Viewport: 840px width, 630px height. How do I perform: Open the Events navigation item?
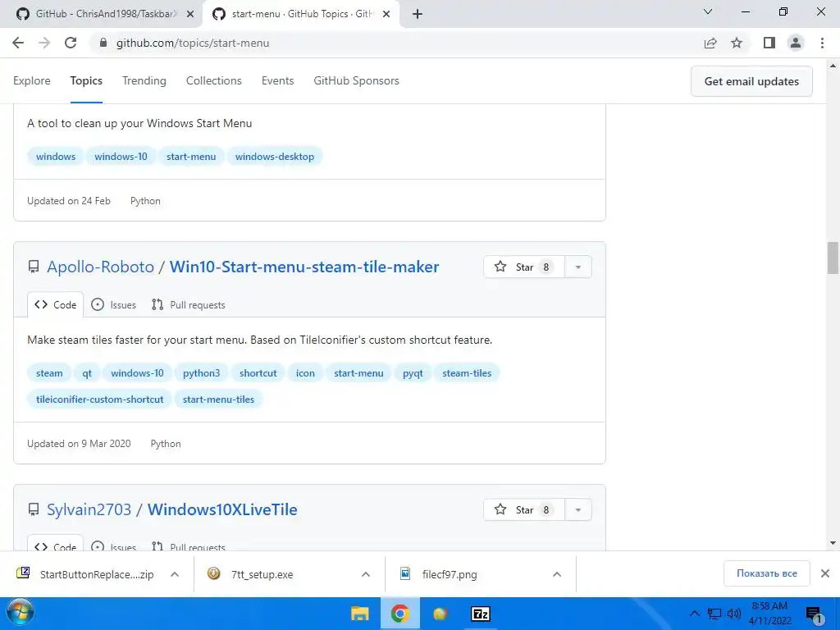click(277, 80)
